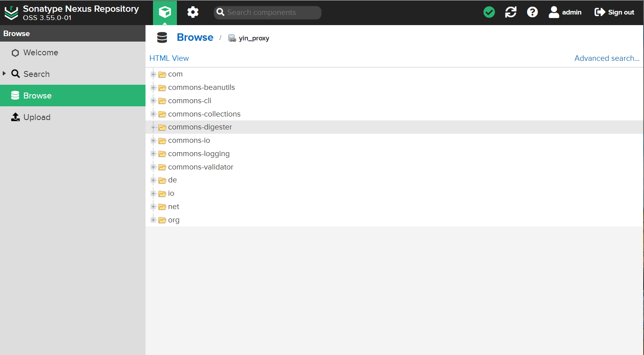Expand the net folder node
This screenshot has height=355, width=644.
(x=153, y=207)
